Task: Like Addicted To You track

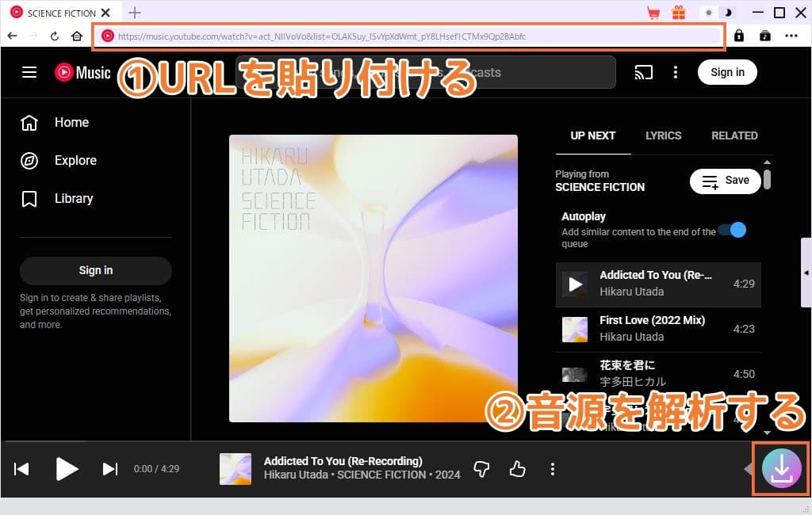Action: coord(518,469)
